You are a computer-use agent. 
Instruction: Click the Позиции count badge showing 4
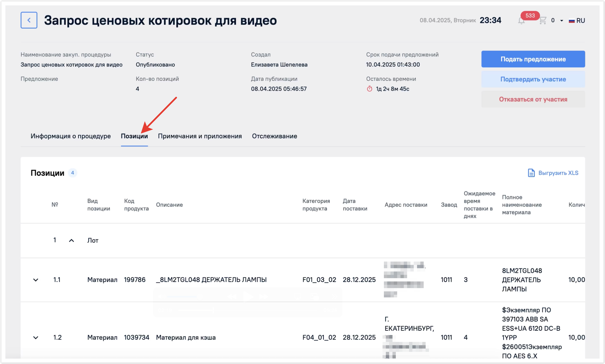[x=72, y=173]
